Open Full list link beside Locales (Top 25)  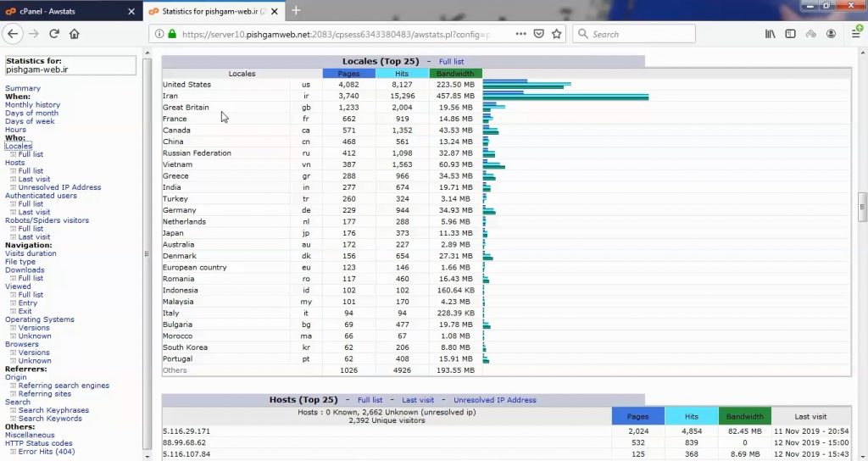[x=451, y=61]
